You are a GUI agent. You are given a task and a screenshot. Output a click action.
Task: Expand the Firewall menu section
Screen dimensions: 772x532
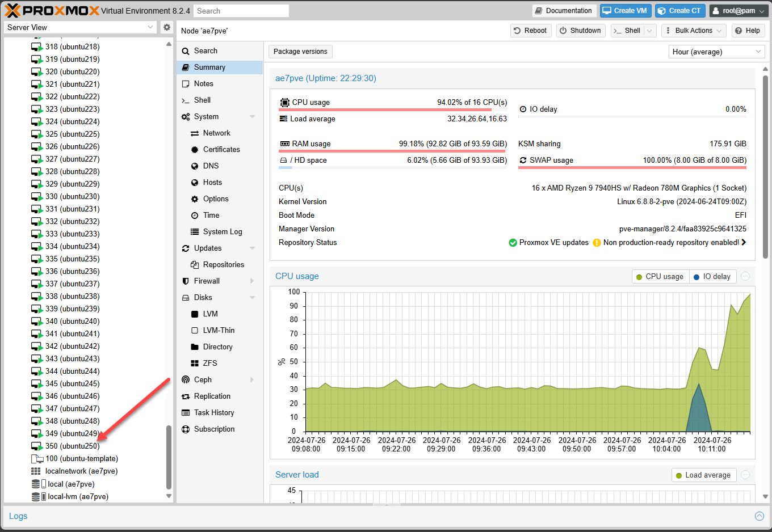tap(252, 281)
